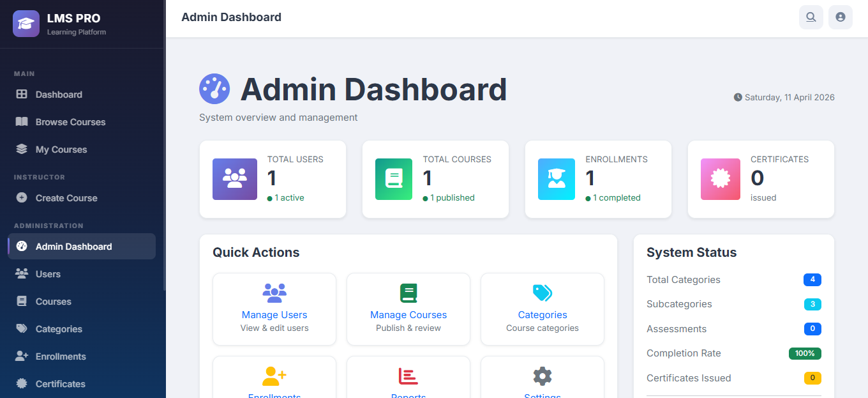Open My Courses in the sidebar
The height and width of the screenshot is (398, 868).
82,149
